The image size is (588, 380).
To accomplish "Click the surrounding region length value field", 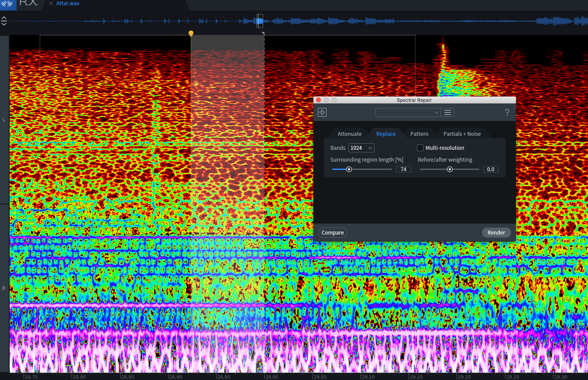I will click(x=403, y=169).
